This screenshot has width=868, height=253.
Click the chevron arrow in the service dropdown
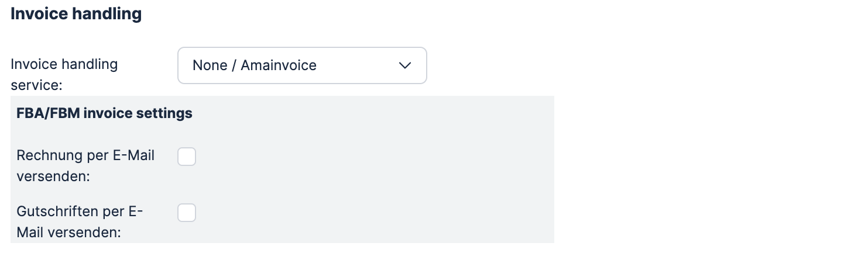(404, 65)
